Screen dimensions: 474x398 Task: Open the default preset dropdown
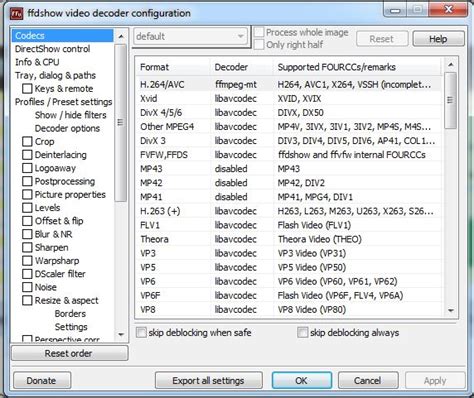click(191, 36)
